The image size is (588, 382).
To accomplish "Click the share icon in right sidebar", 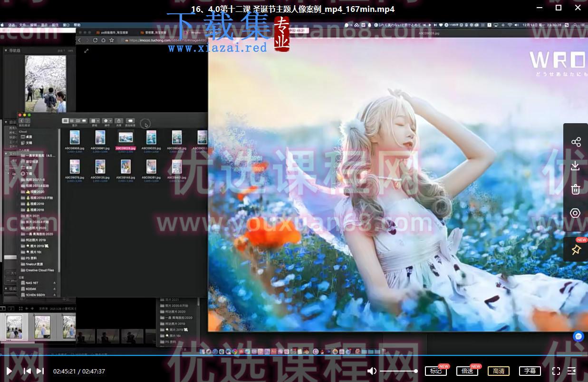I will coord(576,142).
